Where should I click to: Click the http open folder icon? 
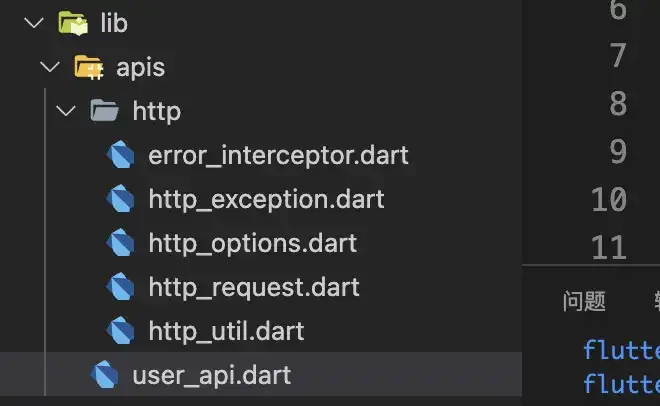coord(104,110)
